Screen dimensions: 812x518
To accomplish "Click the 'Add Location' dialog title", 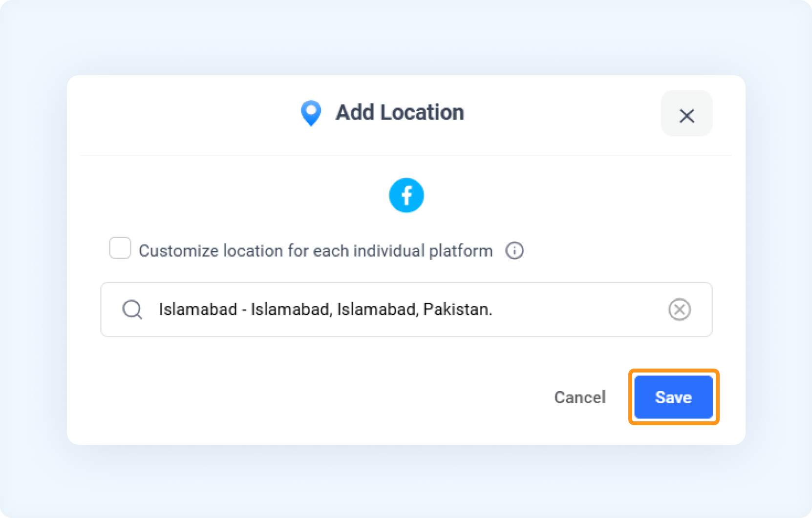I will (x=399, y=113).
